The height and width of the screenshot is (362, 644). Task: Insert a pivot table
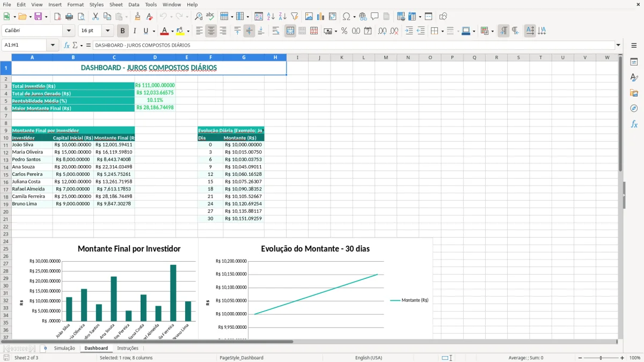(x=333, y=17)
